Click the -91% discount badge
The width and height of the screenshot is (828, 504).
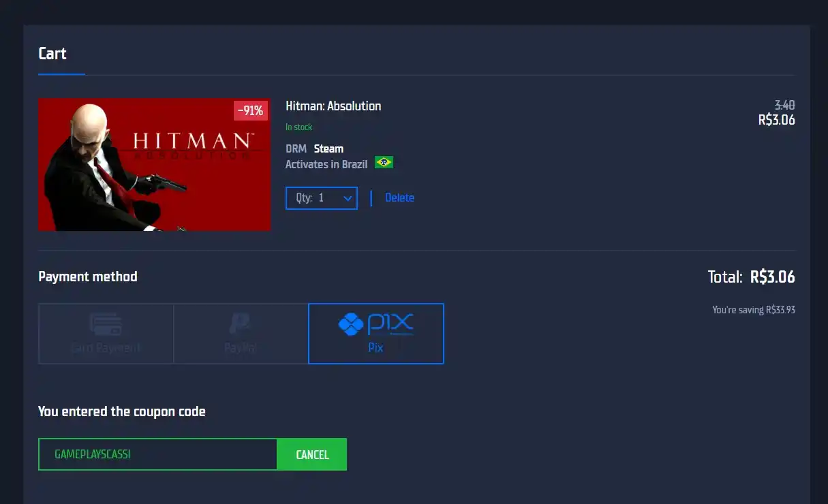tap(251, 110)
